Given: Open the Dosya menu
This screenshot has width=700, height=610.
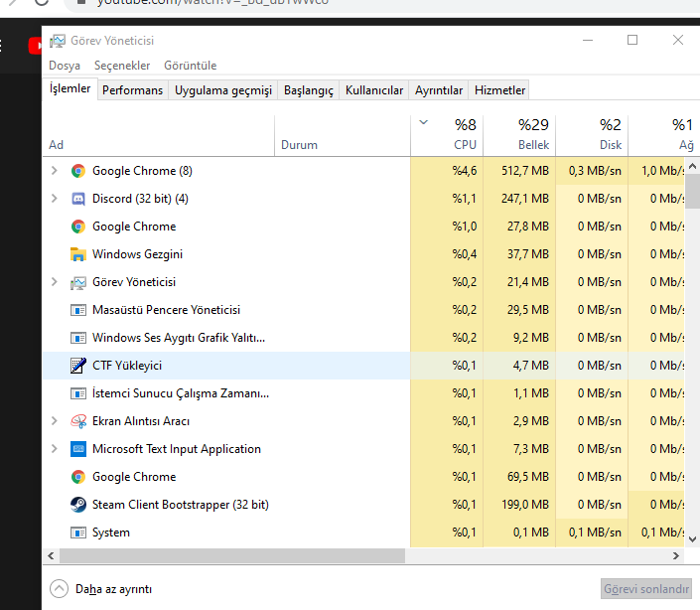Looking at the screenshot, I should (65, 66).
